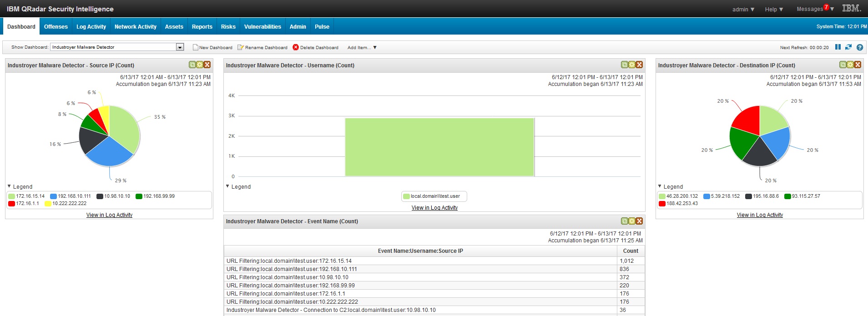
Task: Pop out the Event Name (Count) widget
Action: pyautogui.click(x=625, y=221)
